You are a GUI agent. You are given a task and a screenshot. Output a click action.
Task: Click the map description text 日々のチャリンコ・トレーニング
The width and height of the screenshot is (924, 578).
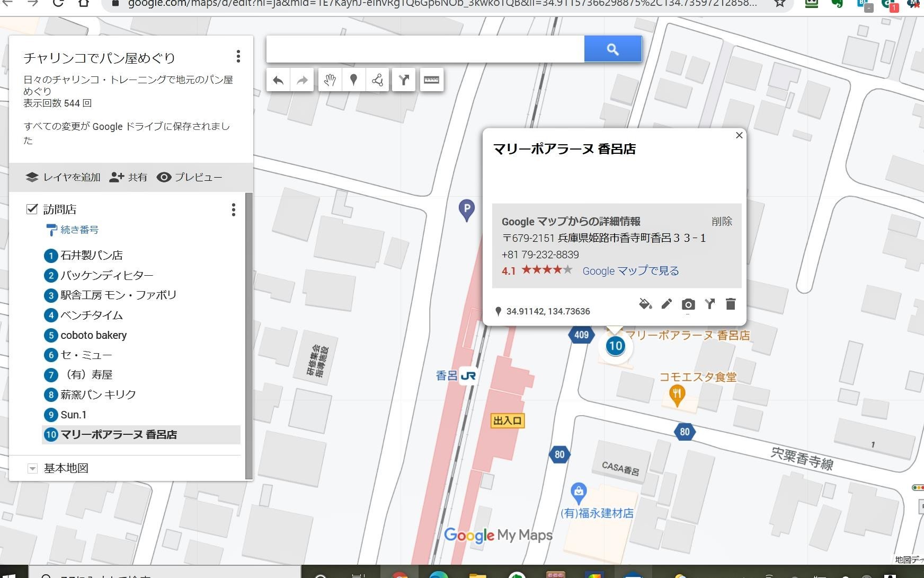(128, 85)
